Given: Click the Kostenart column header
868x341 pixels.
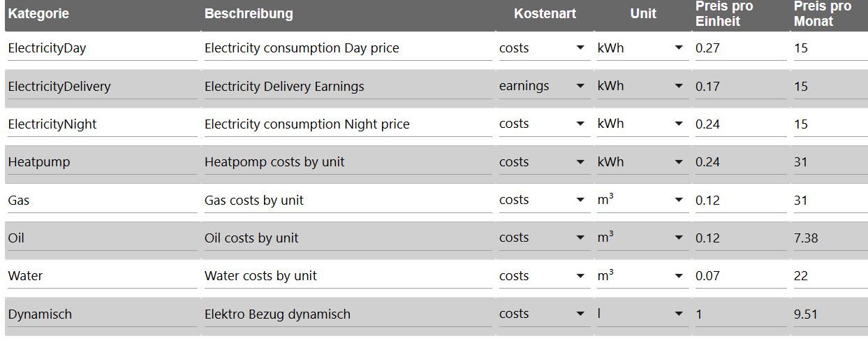Looking at the screenshot, I should (x=545, y=13).
